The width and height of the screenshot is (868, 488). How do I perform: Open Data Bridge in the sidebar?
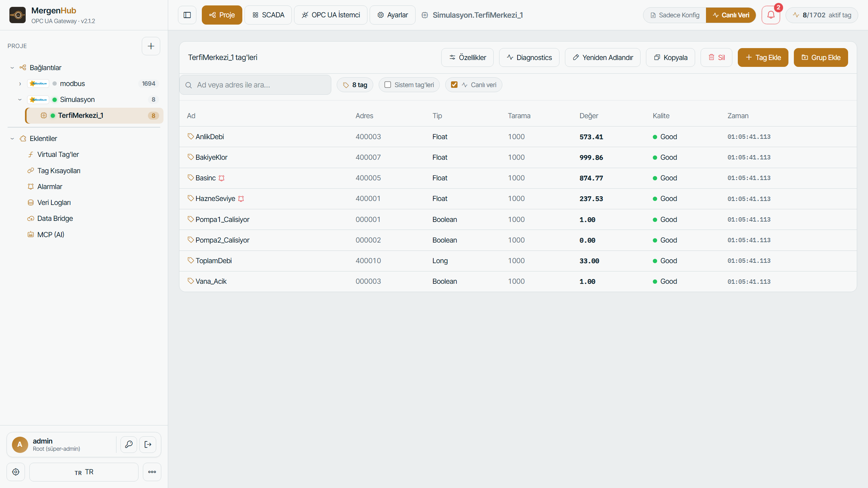[x=55, y=218]
